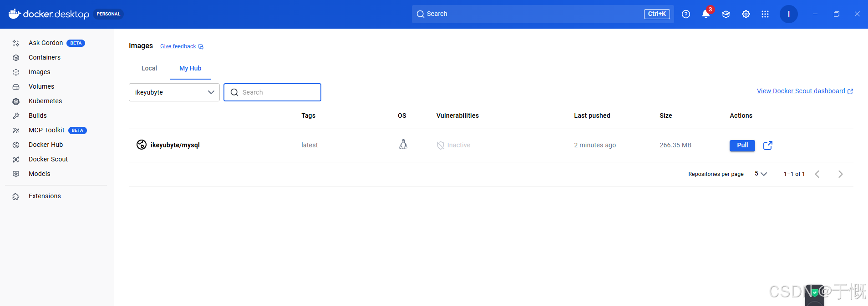Click the Inactive vulnerabilities status text
The height and width of the screenshot is (306, 868).
point(459,145)
